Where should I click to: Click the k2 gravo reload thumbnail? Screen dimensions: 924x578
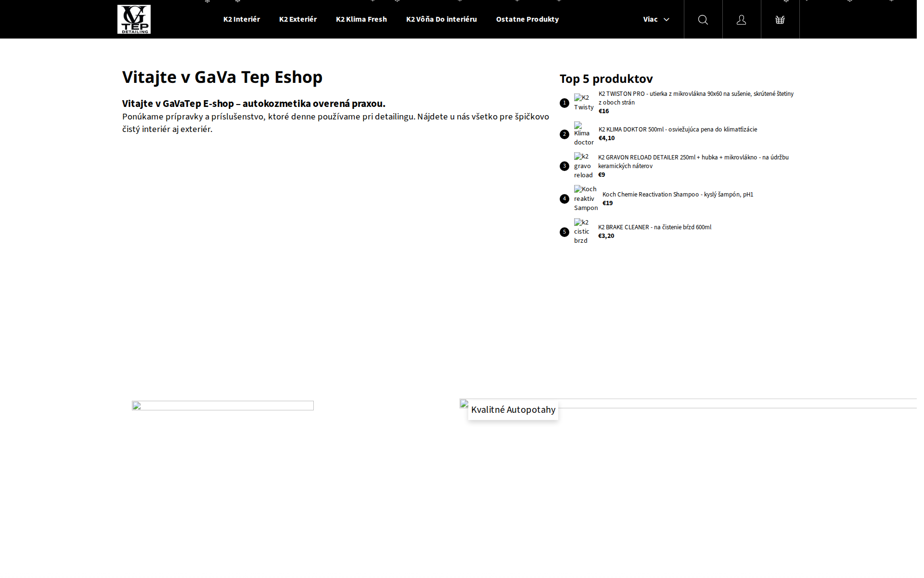pos(583,165)
